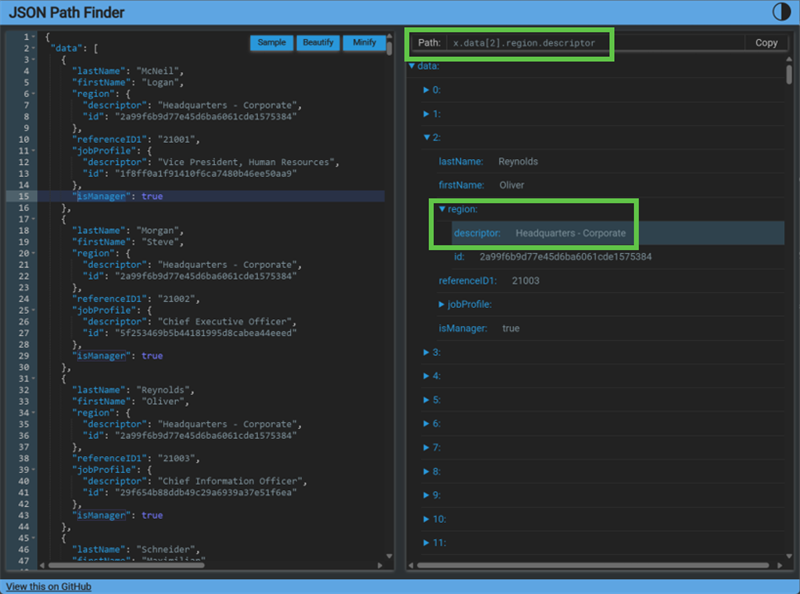This screenshot has width=800, height=594.
Task: Click the tree panel's vertical scrollbar thumb
Action: tap(789, 75)
